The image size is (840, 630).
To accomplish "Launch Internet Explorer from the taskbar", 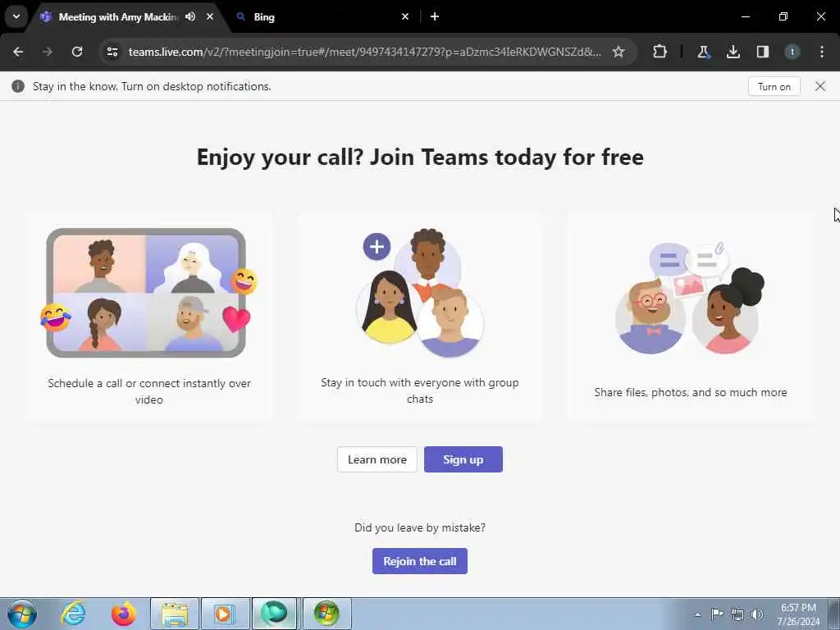I will coord(73,614).
